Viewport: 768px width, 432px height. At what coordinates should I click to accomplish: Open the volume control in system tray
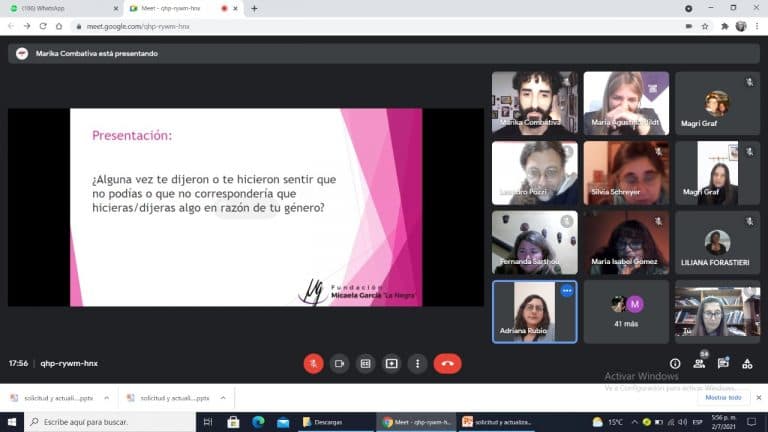click(x=683, y=422)
